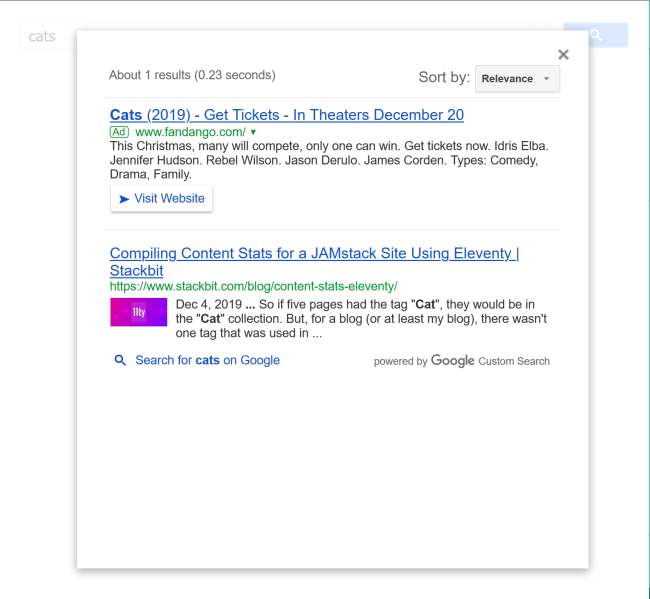Click the Dec 4, 2019 result snippet text
This screenshot has height=599, width=650.
click(361, 319)
